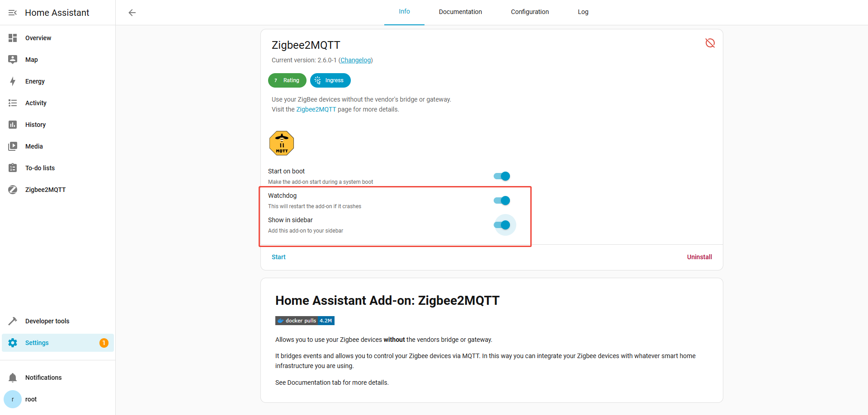The image size is (868, 415).
Task: Click the Rating chip
Action: click(x=287, y=80)
